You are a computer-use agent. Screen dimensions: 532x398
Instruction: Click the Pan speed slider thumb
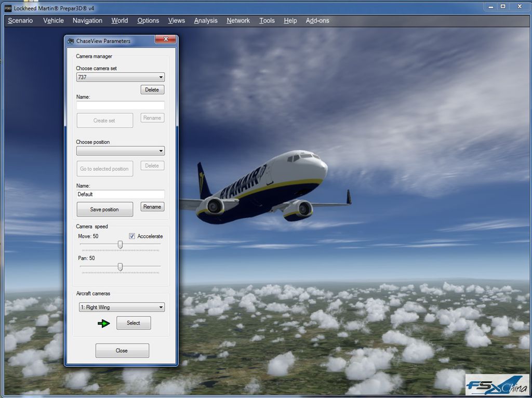point(120,267)
